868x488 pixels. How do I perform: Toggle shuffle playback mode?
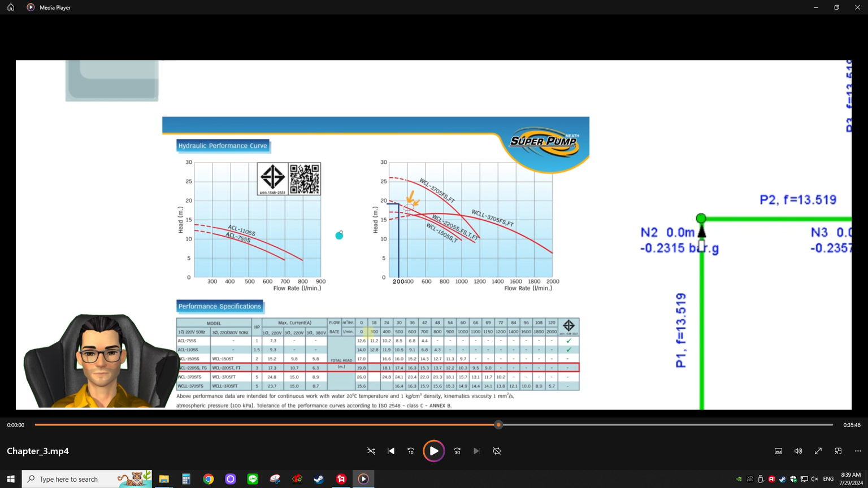coord(371,451)
